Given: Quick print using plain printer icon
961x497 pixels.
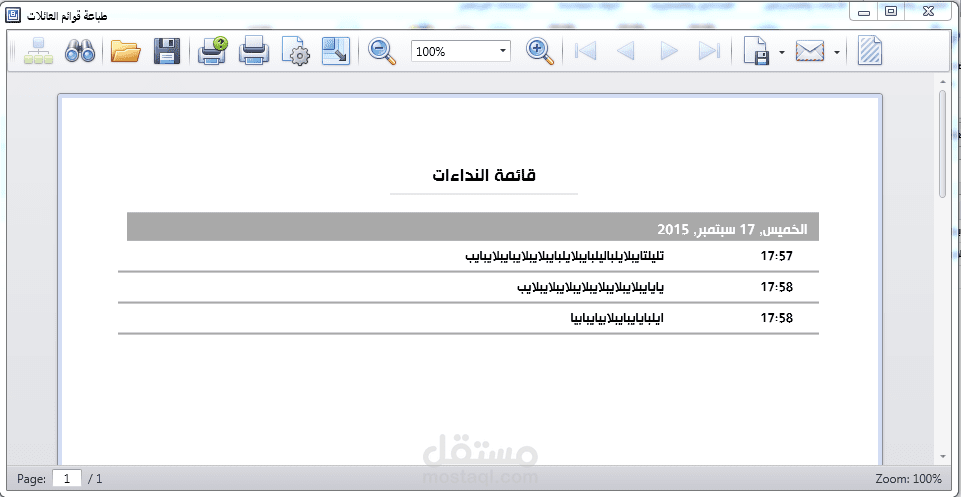Looking at the screenshot, I should 254,51.
